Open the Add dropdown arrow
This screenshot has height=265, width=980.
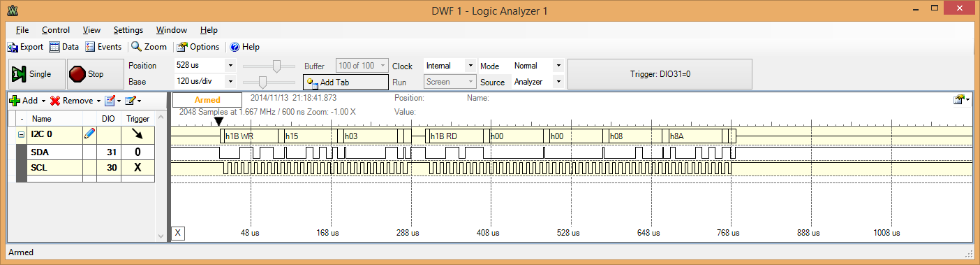[43, 101]
